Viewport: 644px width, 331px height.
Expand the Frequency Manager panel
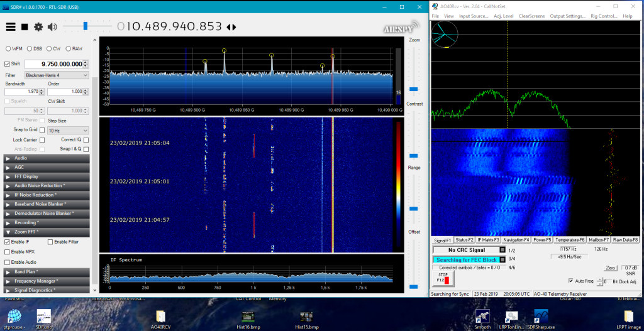(x=47, y=281)
